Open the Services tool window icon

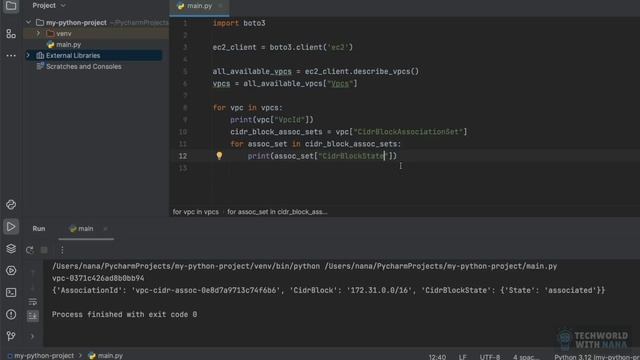[x=11, y=271]
